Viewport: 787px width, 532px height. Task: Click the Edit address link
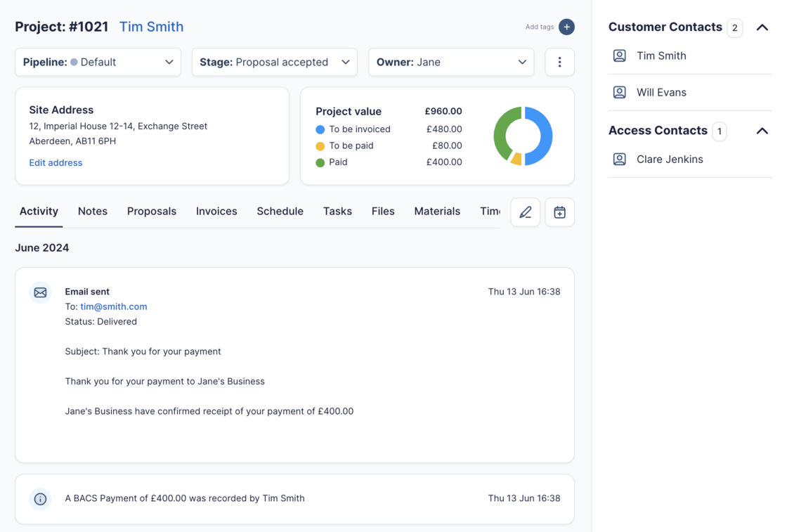56,162
